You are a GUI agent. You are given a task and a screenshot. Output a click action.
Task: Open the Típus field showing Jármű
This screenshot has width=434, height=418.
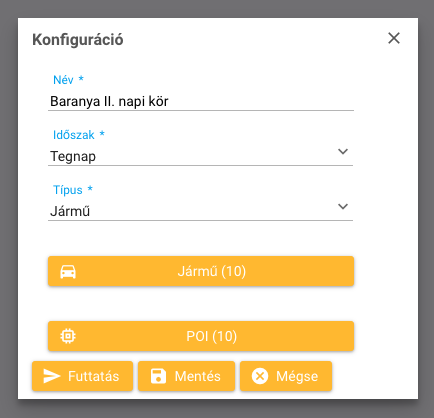coord(200,211)
